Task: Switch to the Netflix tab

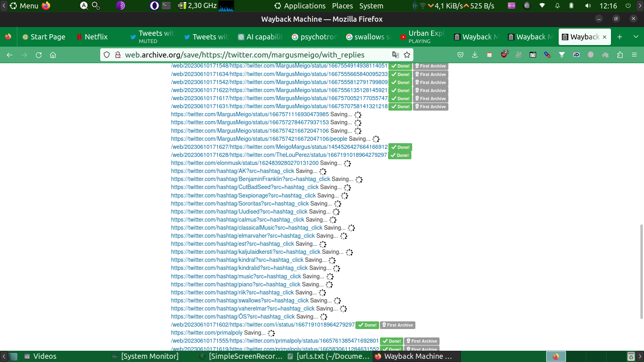Action: (x=97, y=37)
